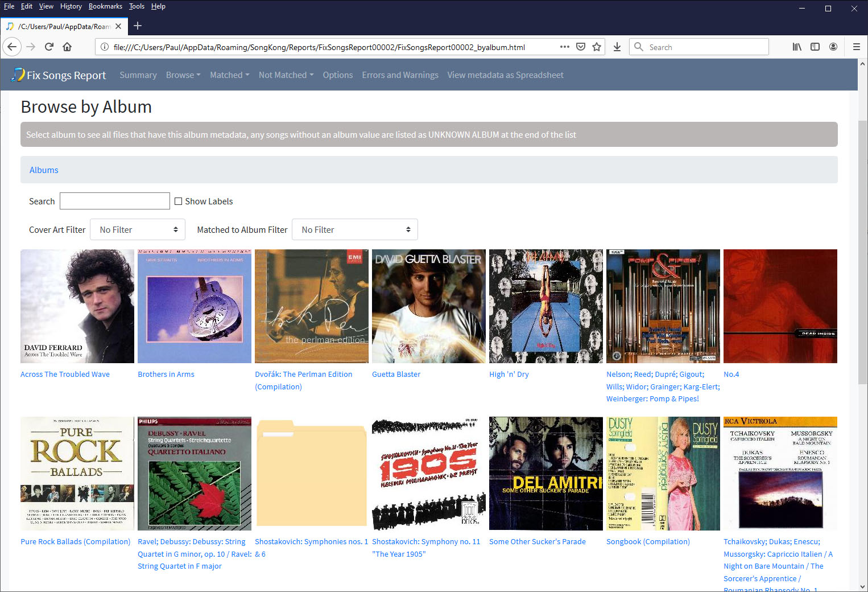Click scrollbar down arrow

862,586
